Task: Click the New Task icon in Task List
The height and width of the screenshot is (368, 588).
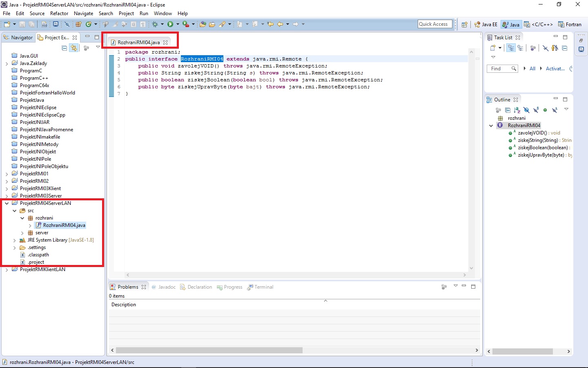Action: point(493,48)
